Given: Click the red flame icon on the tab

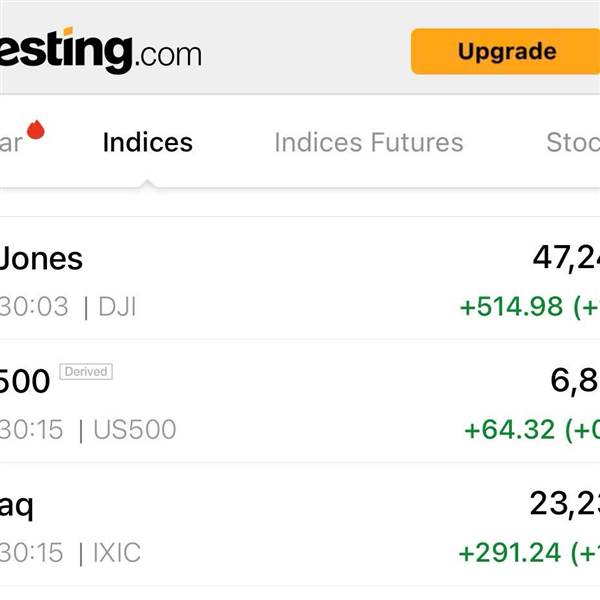Looking at the screenshot, I should pos(37,130).
